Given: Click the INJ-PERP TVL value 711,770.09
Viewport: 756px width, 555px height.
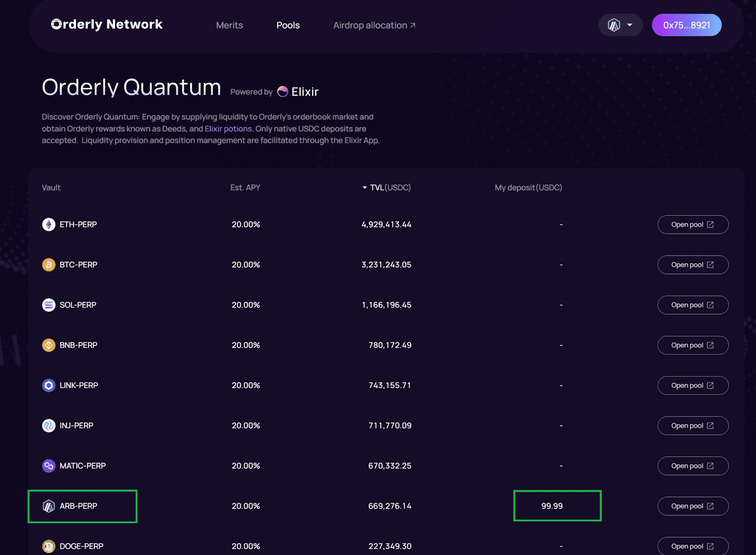Looking at the screenshot, I should [390, 426].
